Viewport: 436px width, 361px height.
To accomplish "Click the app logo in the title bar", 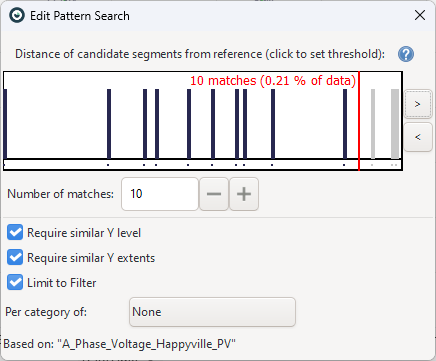I will [17, 15].
